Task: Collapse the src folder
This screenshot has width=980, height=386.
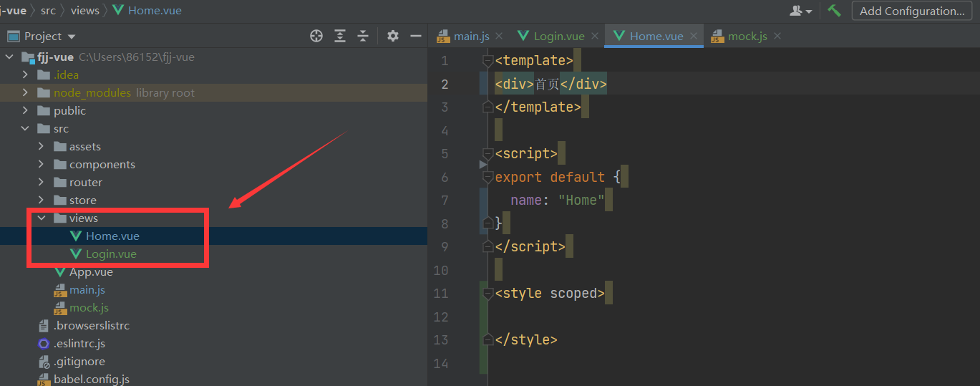Action: tap(25, 128)
